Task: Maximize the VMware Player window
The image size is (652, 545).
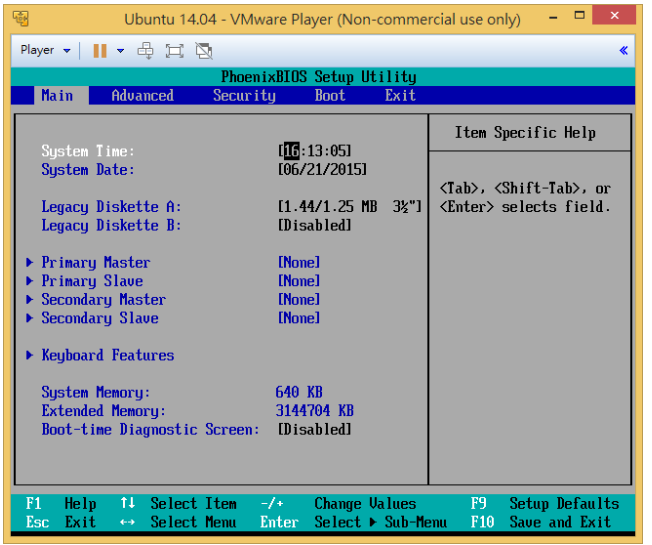Action: click(579, 17)
